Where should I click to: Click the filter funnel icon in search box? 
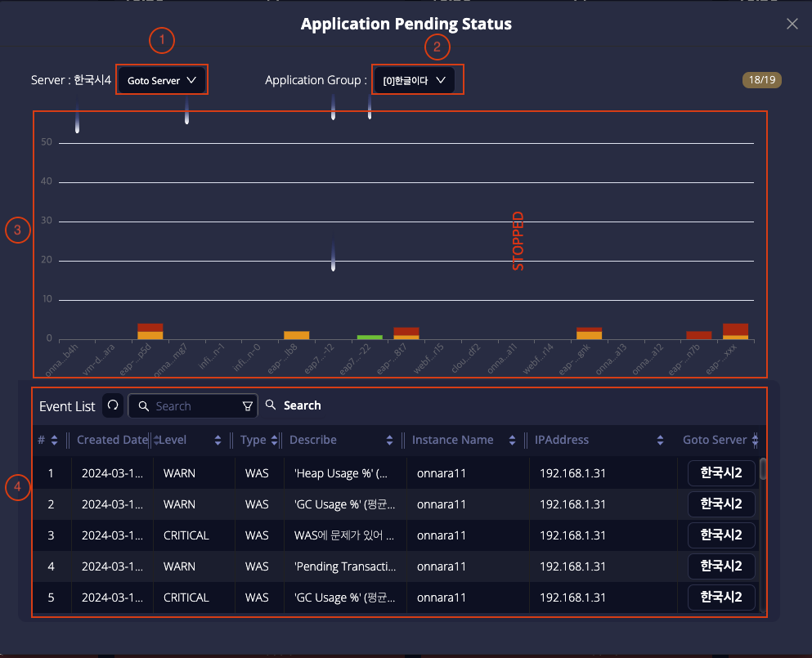(248, 406)
